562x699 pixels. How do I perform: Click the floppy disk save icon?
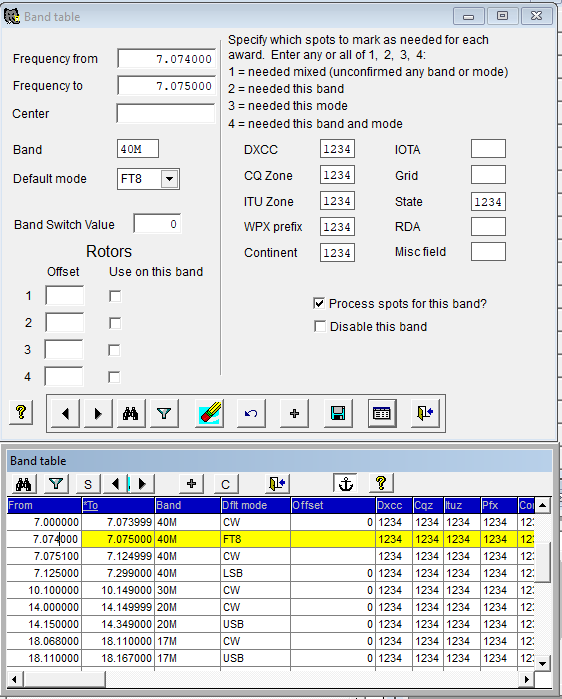[x=338, y=414]
